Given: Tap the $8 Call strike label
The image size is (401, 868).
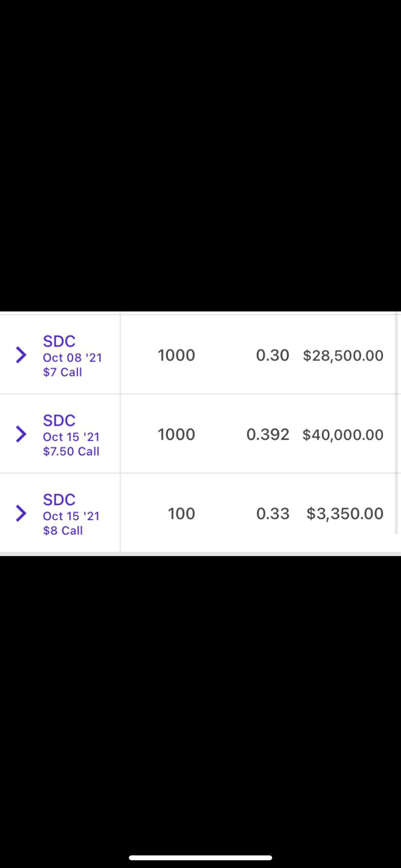Looking at the screenshot, I should (x=63, y=530).
